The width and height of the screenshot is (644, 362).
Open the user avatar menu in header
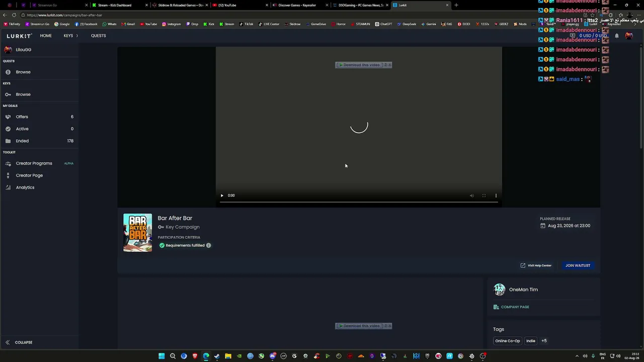[x=629, y=36]
